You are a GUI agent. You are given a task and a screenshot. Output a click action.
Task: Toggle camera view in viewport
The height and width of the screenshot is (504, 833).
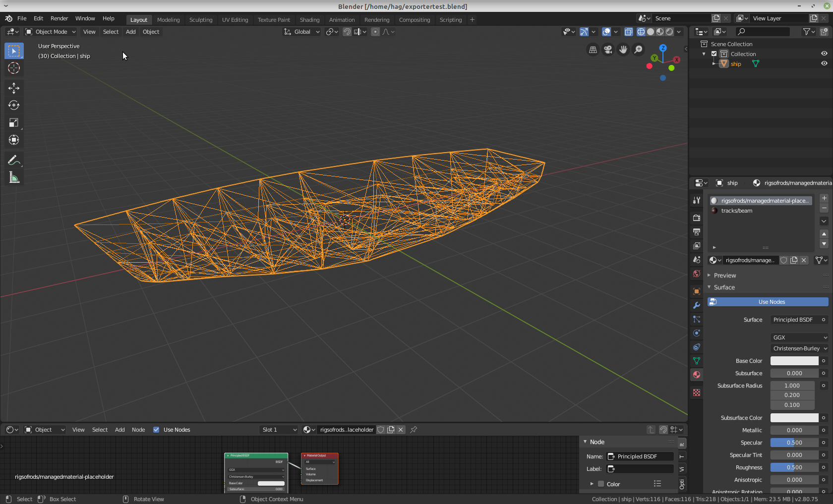pos(608,50)
